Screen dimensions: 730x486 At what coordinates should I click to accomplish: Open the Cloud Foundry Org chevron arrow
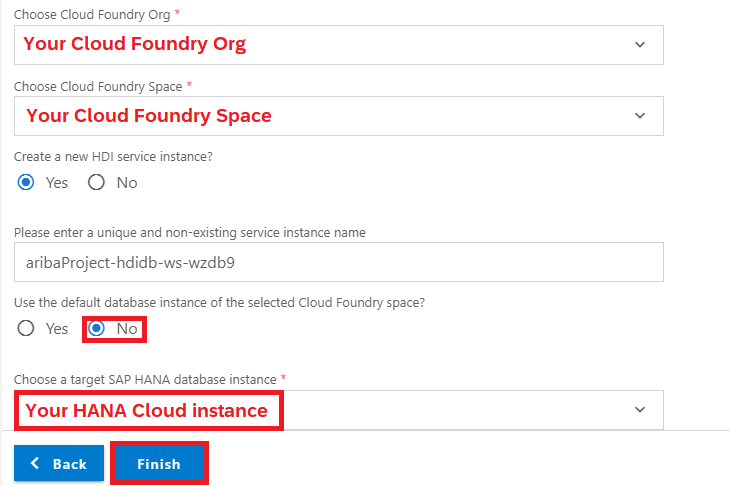pyautogui.click(x=640, y=45)
